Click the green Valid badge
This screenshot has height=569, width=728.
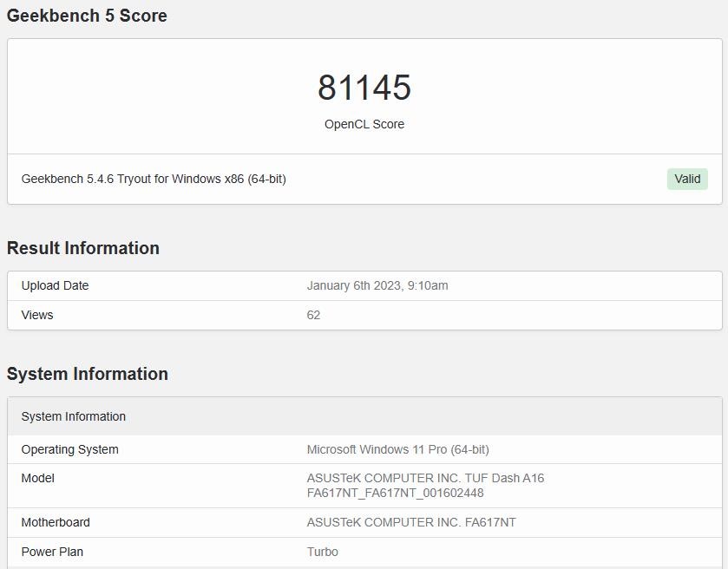[687, 180]
